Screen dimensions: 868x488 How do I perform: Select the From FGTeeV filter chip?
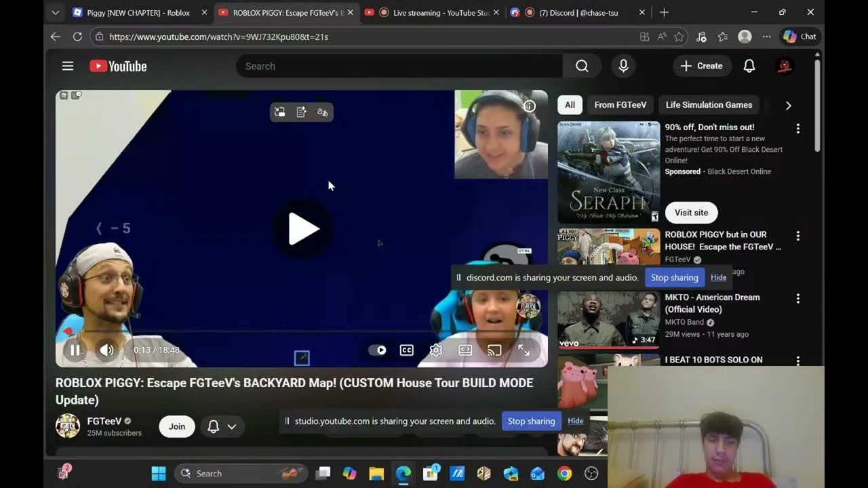tap(620, 105)
